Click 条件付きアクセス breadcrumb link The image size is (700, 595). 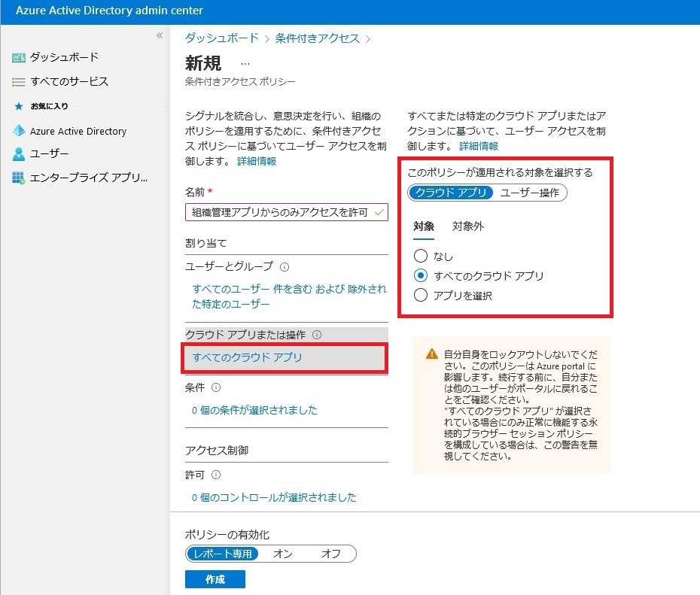317,38
